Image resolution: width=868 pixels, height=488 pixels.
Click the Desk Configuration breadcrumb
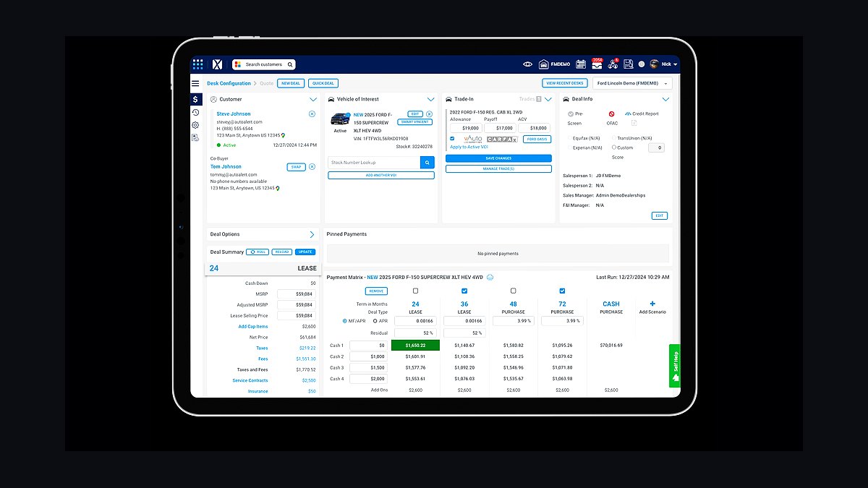pos(229,83)
